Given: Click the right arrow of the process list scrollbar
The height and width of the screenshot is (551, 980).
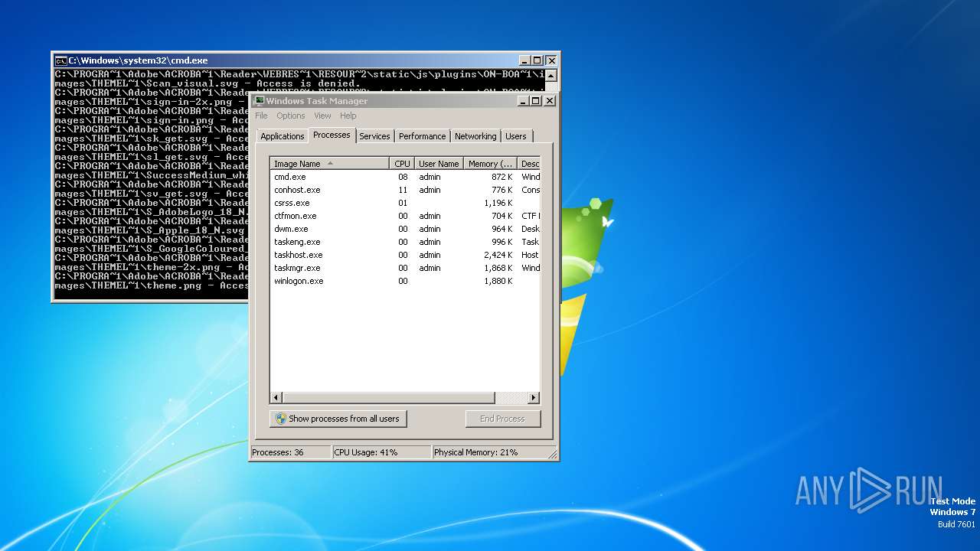Looking at the screenshot, I should [x=534, y=398].
